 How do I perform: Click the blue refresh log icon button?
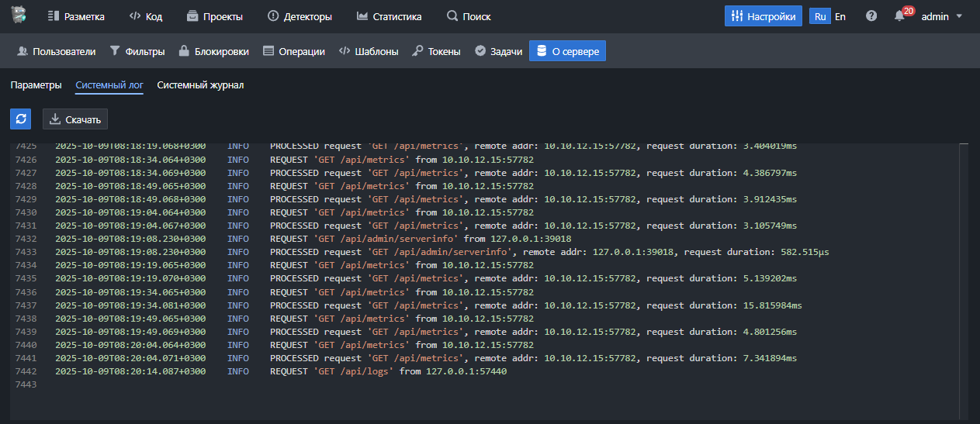coord(21,119)
